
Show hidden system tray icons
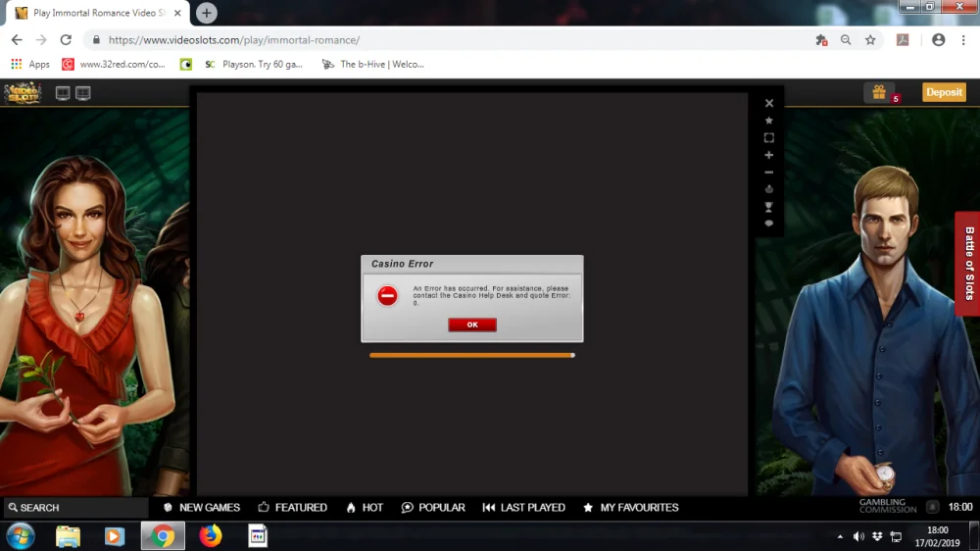[840, 536]
